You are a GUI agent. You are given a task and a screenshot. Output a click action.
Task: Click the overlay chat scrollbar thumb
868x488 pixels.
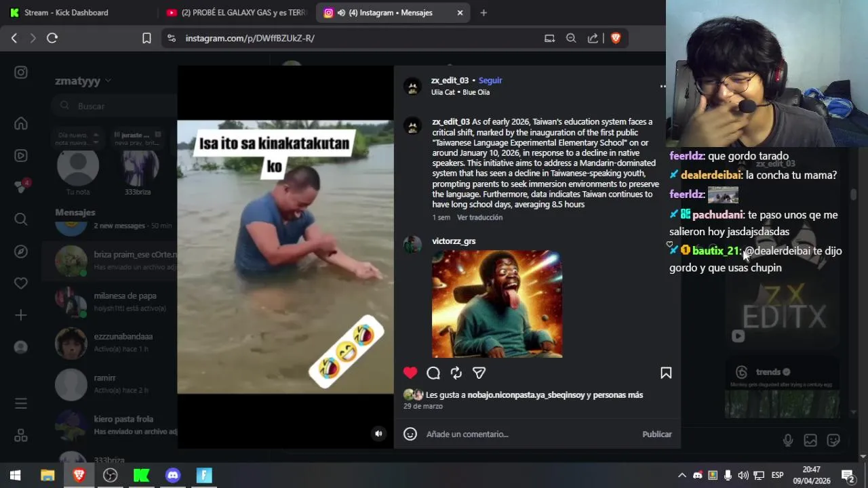click(x=854, y=195)
